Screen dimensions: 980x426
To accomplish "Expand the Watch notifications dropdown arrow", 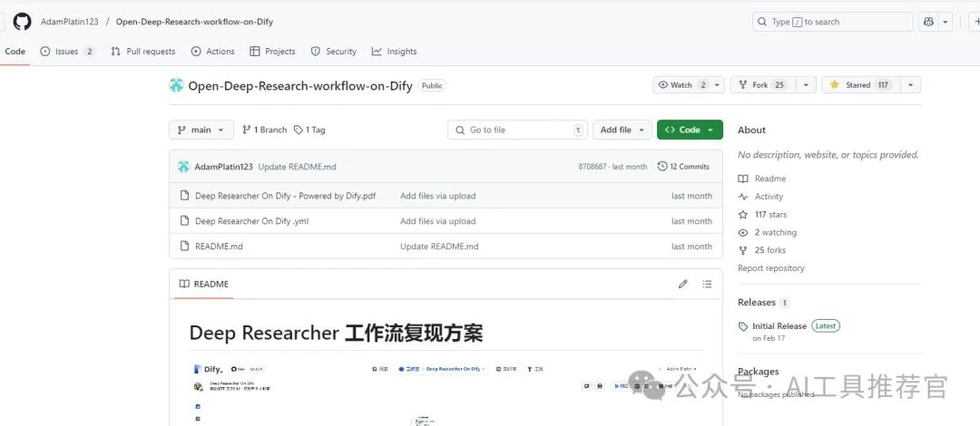I will [718, 85].
